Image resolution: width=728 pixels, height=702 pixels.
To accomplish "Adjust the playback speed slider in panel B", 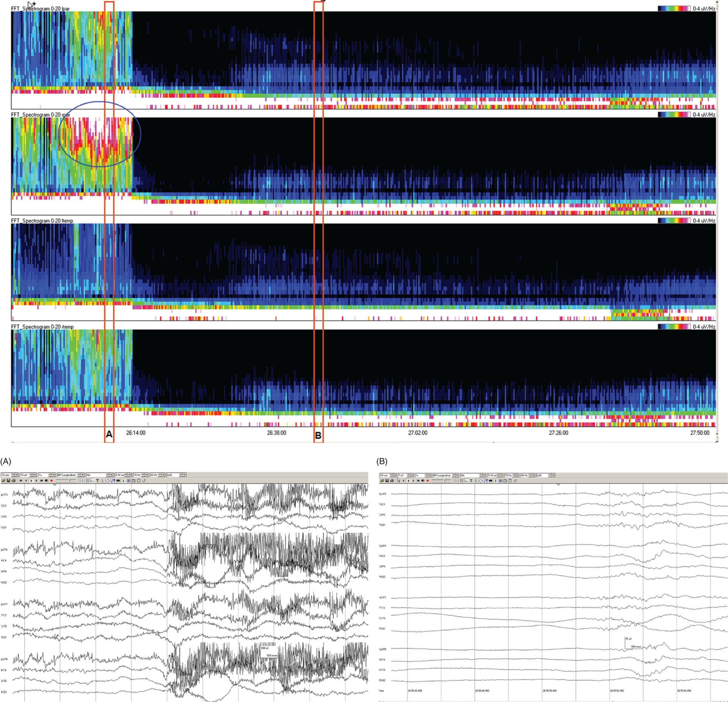I will (x=442, y=481).
